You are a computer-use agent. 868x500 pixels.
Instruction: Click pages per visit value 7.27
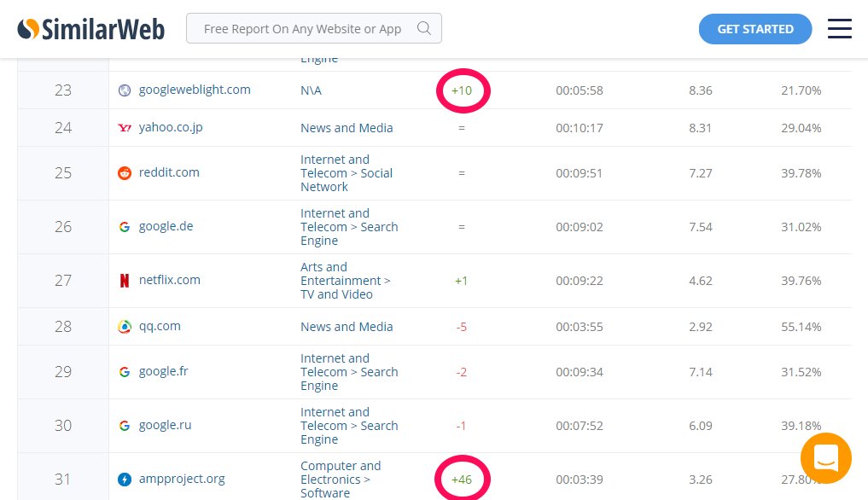click(x=700, y=174)
